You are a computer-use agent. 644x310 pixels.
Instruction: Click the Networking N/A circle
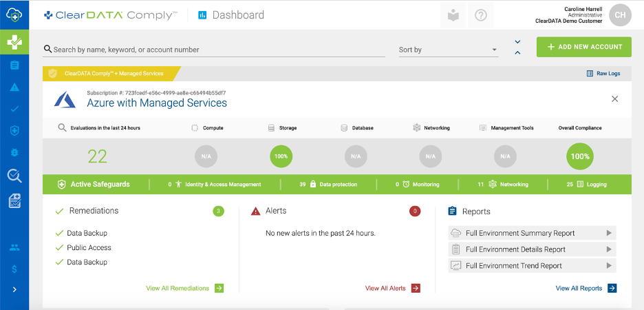pos(431,156)
